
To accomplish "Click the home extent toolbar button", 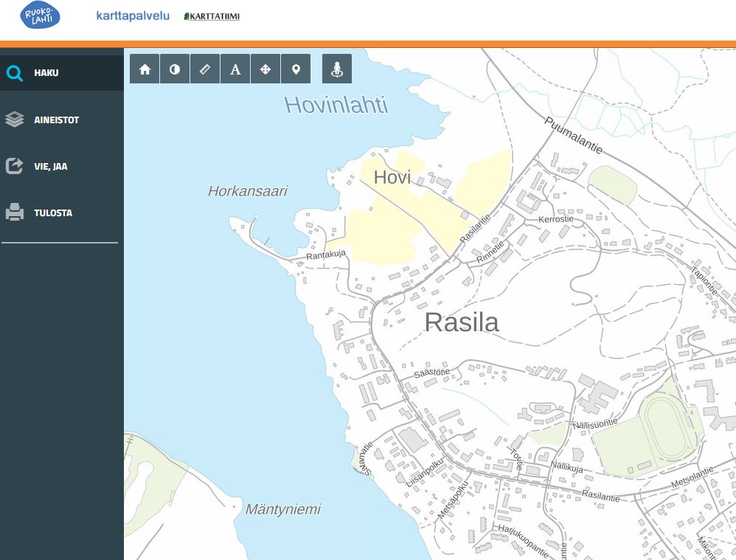I will tap(145, 69).
